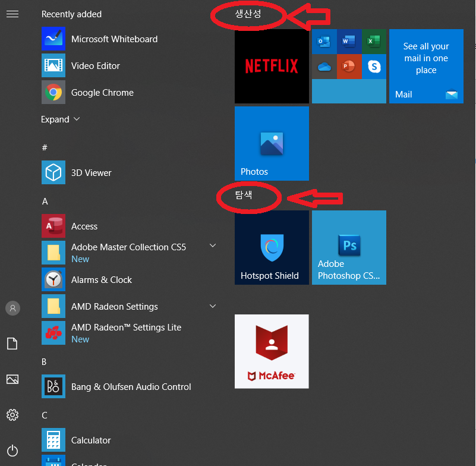Viewport: 476px width, 466px height.
Task: Open Documents from the left sidebar
Action: point(12,344)
